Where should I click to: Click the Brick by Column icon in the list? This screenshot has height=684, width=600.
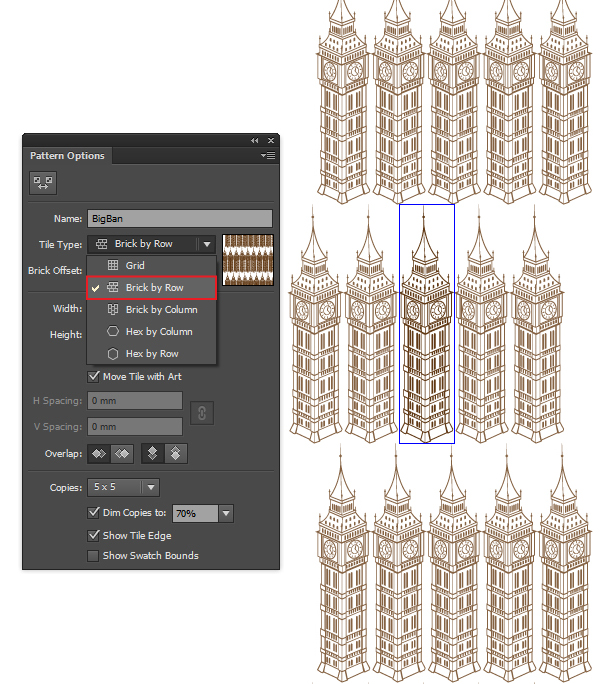point(113,310)
